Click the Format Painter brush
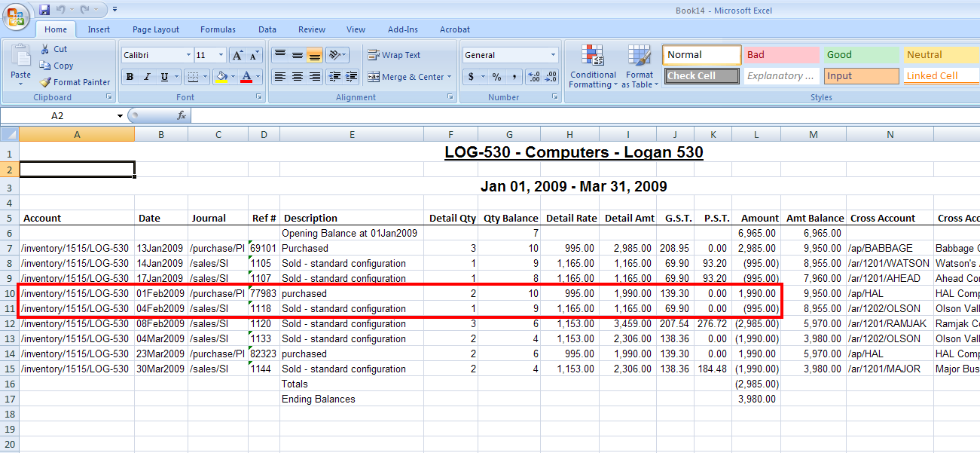Screen dimensions: 980x453 tap(45, 82)
